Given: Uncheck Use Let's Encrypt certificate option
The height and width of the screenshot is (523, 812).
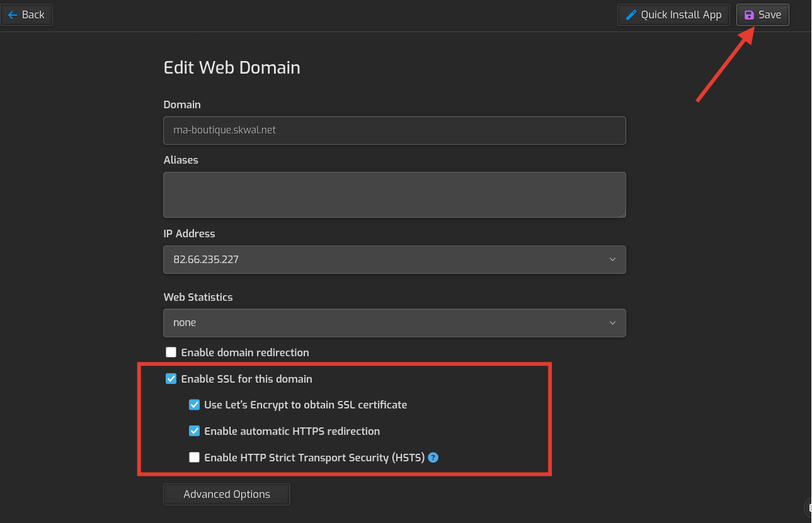Looking at the screenshot, I should (x=194, y=405).
